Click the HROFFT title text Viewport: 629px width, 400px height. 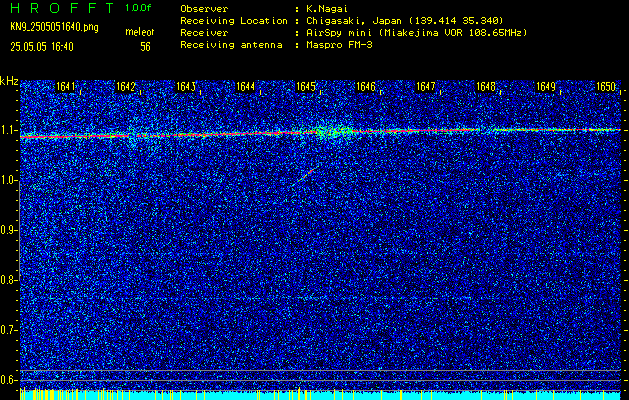(62, 8)
